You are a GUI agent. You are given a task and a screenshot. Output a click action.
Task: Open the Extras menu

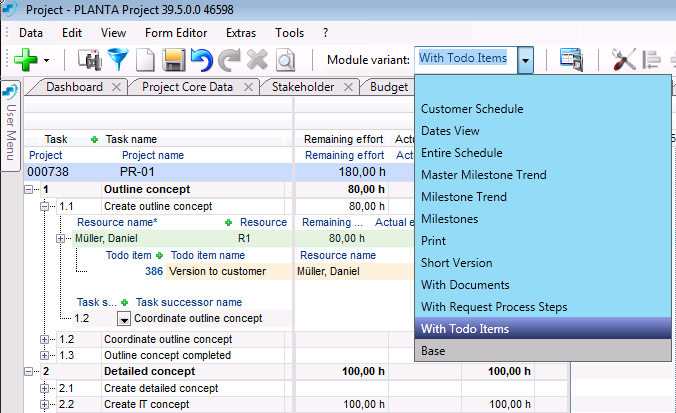point(241,33)
